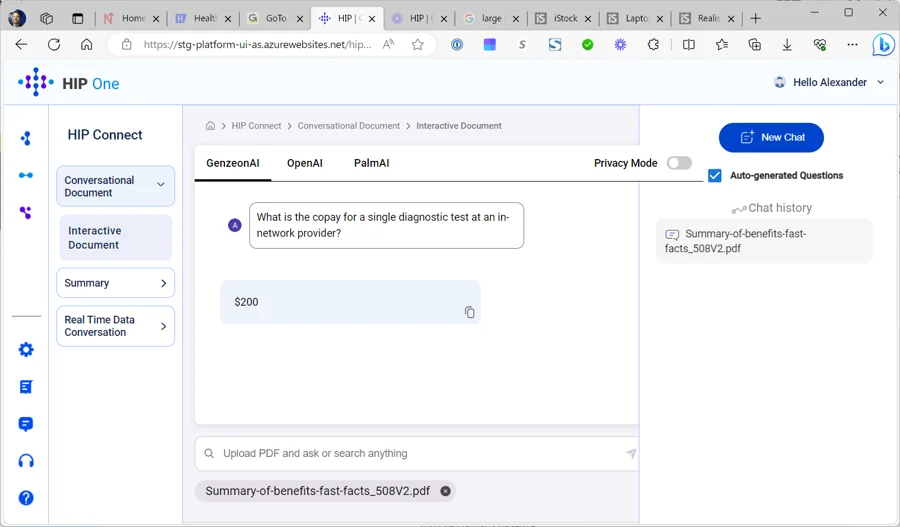Screen dimensions: 900x527
Task: Open browser profile avatar
Action: coord(17,18)
